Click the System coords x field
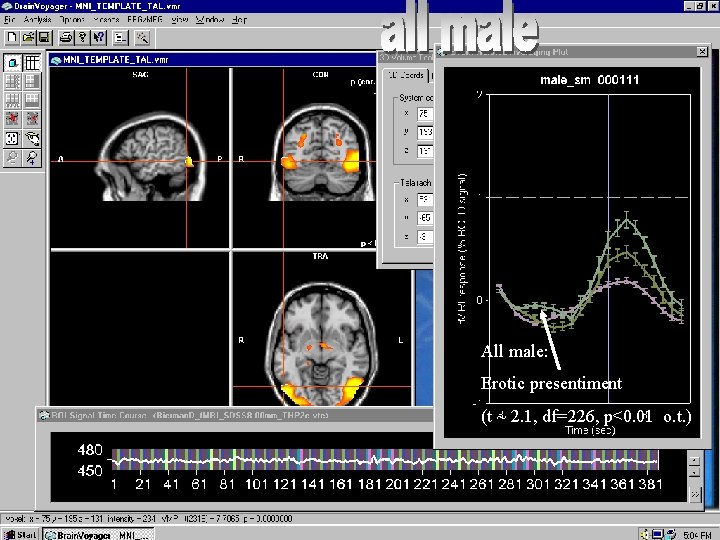This screenshot has height=540, width=720. coord(425,113)
